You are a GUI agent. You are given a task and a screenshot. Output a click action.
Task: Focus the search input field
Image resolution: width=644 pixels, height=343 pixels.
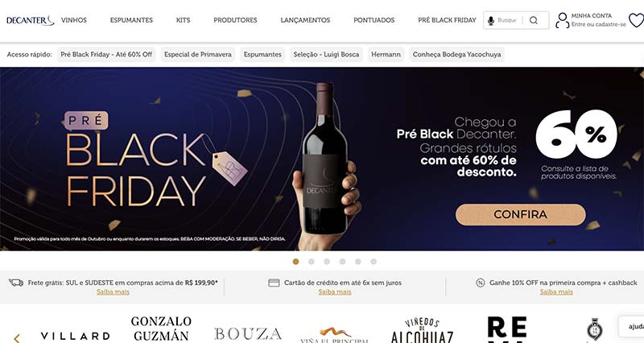pos(507,20)
